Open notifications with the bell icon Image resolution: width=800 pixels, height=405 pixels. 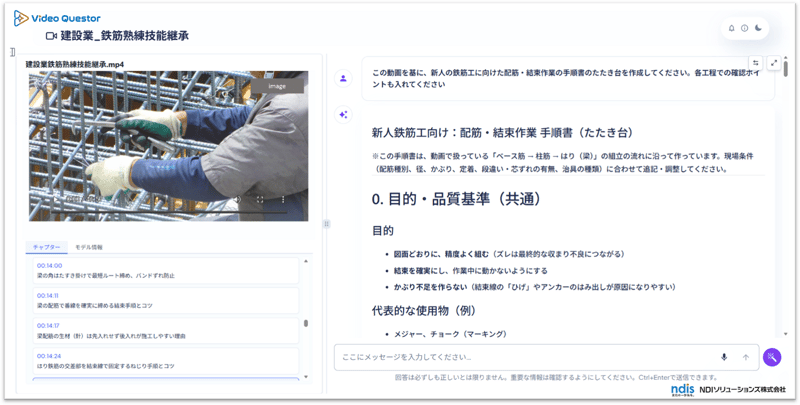(x=732, y=28)
